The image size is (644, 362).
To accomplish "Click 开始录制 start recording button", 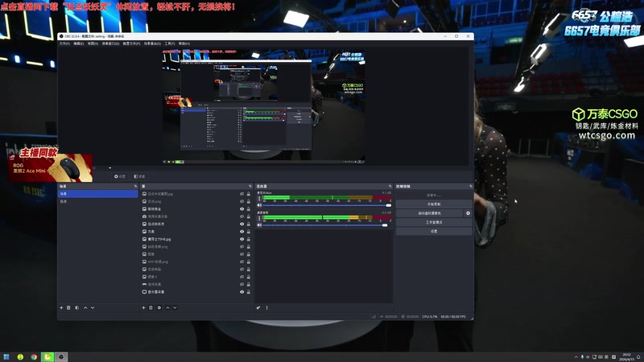I will click(x=434, y=204).
